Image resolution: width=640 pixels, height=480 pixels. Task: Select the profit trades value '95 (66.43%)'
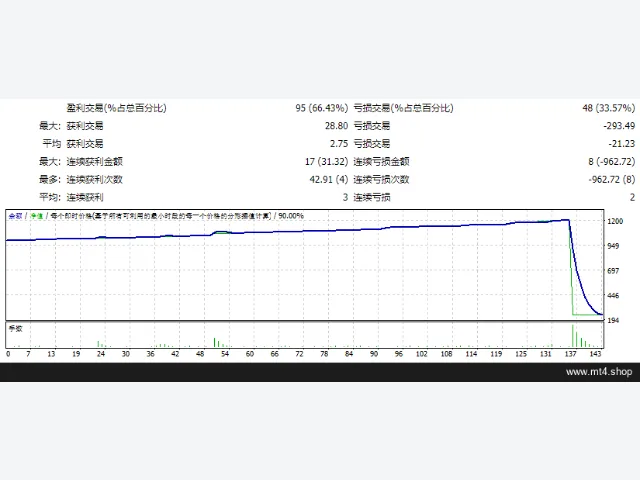[x=322, y=108]
